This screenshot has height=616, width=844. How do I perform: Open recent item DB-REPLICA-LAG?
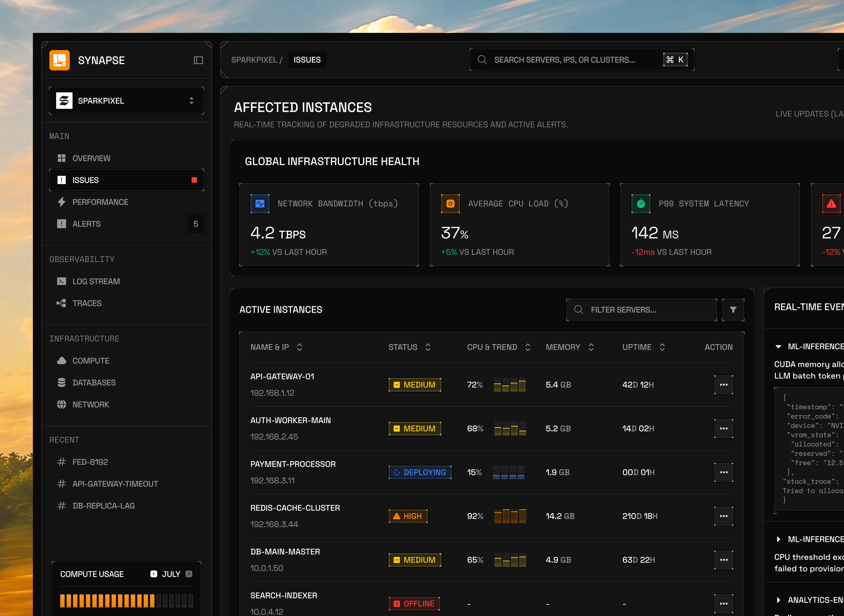pyautogui.click(x=126, y=506)
